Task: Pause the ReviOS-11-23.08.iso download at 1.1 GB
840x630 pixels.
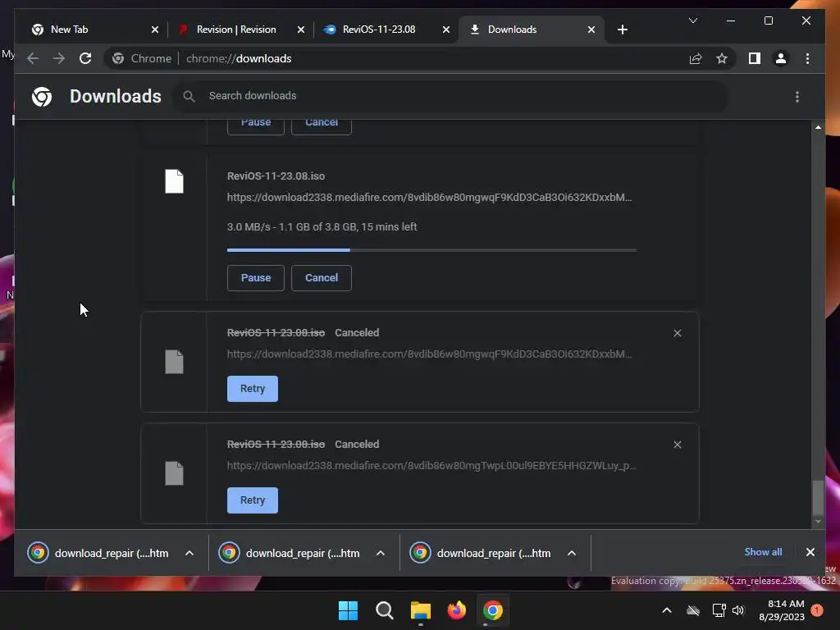Action: (256, 278)
